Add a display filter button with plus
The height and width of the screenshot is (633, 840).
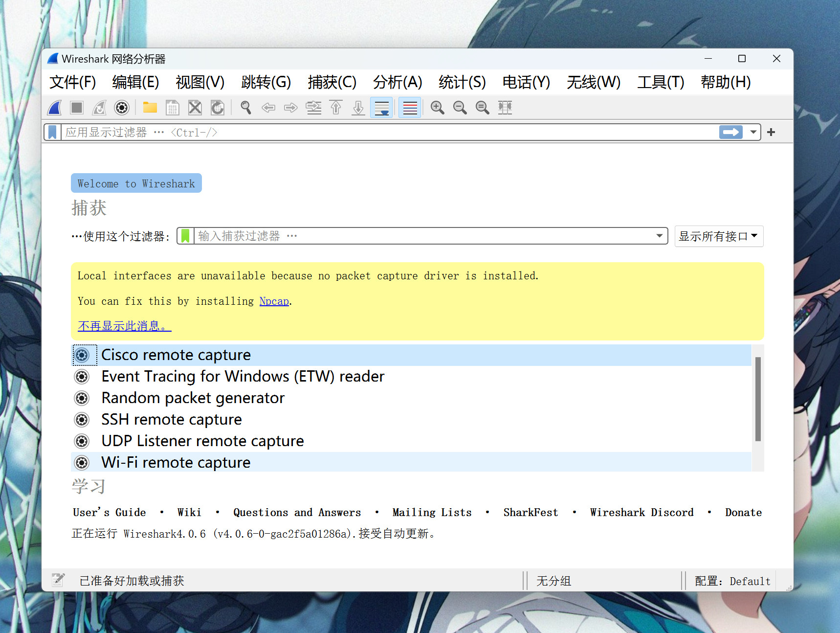click(771, 132)
